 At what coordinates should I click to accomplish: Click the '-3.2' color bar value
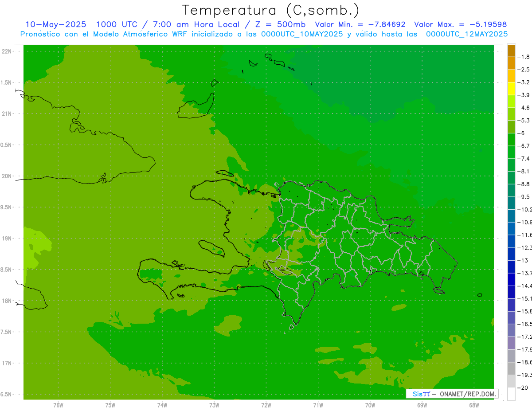pyautogui.click(x=523, y=82)
